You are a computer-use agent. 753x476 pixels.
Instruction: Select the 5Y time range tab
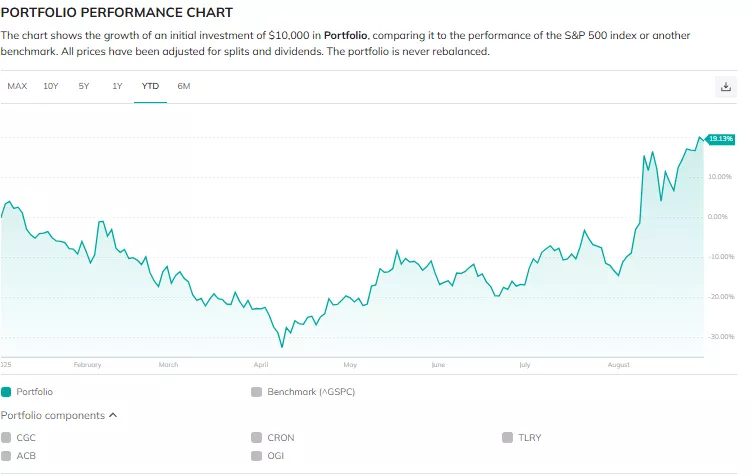click(x=84, y=86)
